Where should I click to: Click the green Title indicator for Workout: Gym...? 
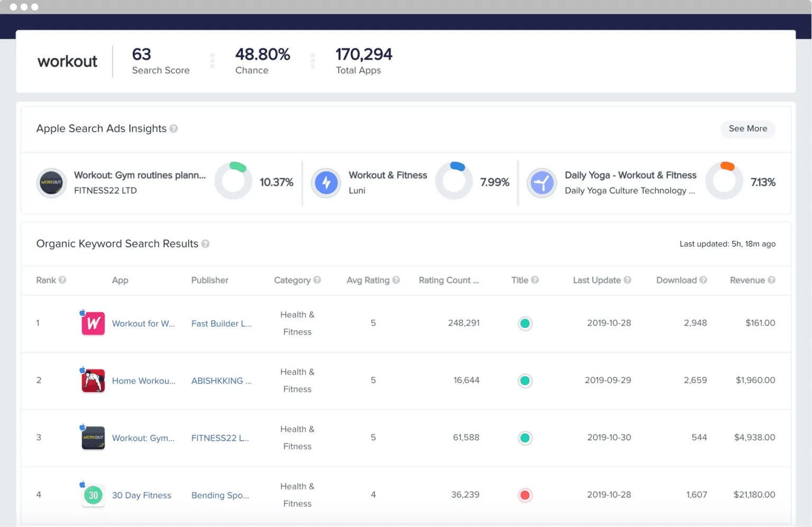point(525,438)
